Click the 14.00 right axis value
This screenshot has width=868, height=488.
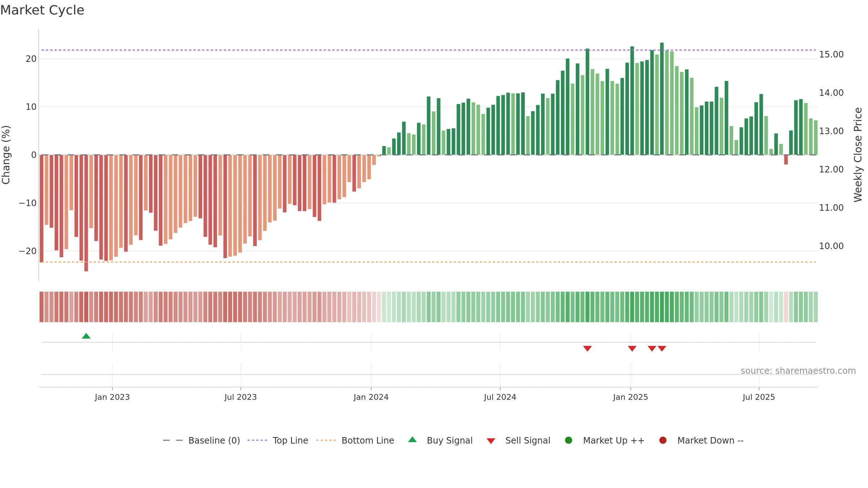(x=831, y=93)
